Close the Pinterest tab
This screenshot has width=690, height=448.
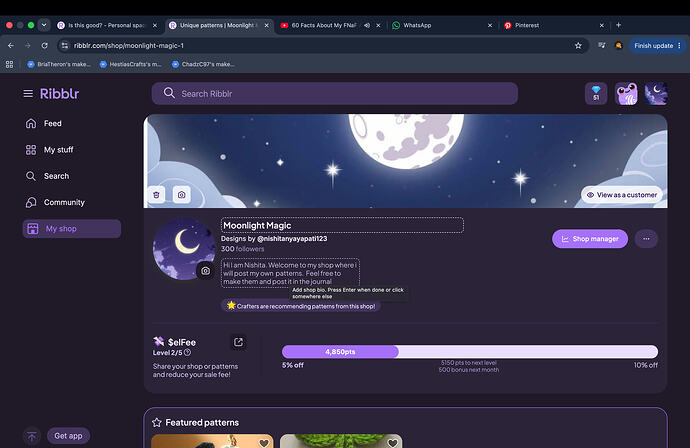pos(602,26)
